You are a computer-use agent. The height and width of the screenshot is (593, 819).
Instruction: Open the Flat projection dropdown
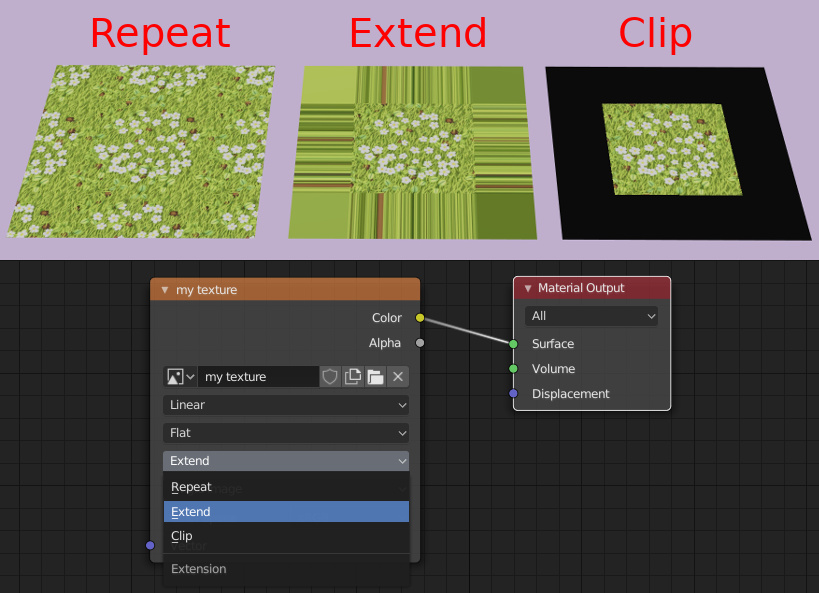point(286,433)
